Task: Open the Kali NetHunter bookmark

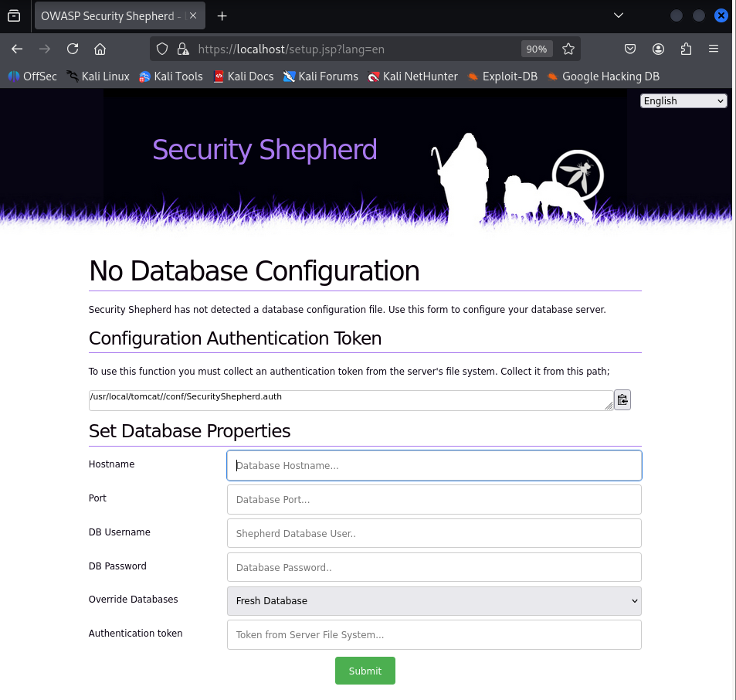Action: (412, 76)
